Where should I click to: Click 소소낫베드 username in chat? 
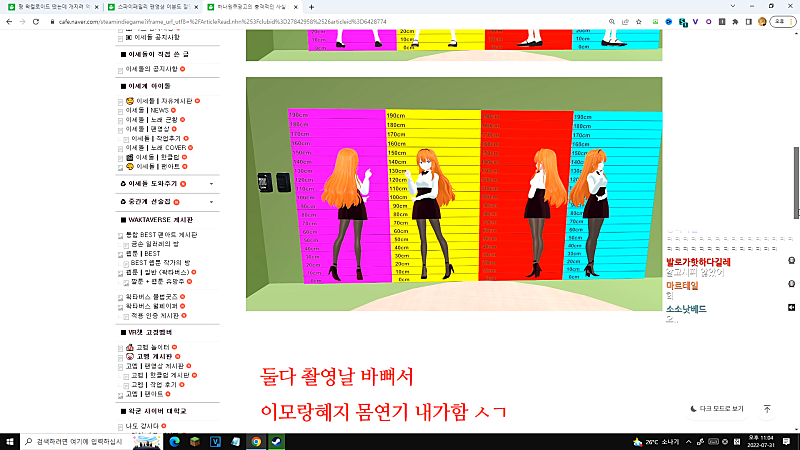click(x=686, y=309)
